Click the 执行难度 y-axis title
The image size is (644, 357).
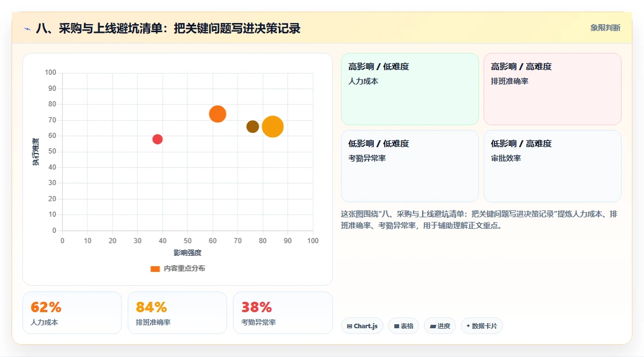pos(36,152)
